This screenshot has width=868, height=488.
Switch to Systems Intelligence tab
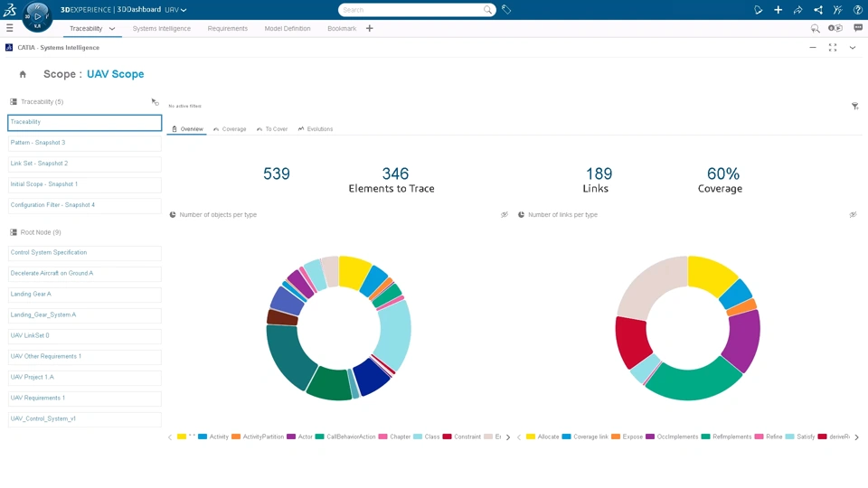pos(161,28)
